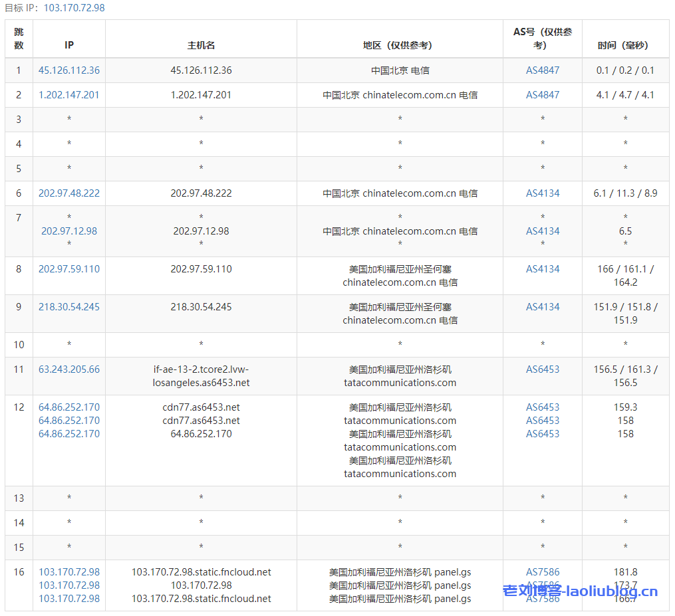Select the first 64.86.252.170 link on hop 12
Screen dimensions: 675x616
pyautogui.click(x=69, y=407)
